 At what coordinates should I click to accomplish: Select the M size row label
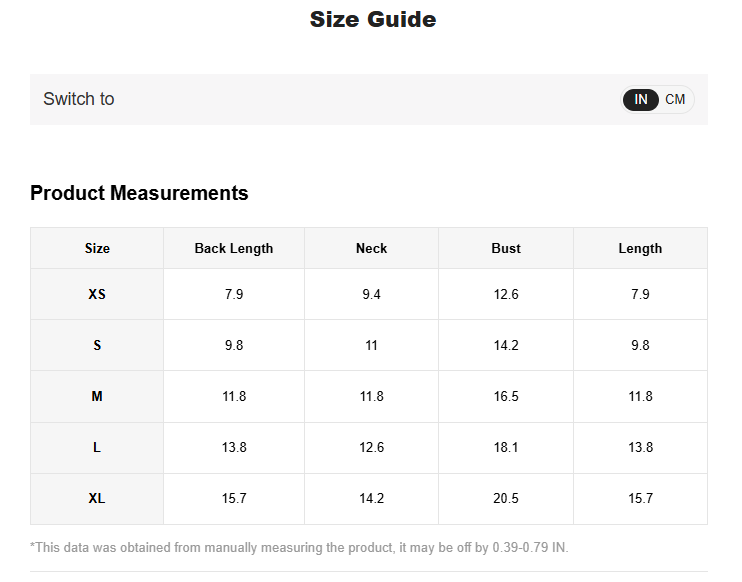(x=97, y=396)
